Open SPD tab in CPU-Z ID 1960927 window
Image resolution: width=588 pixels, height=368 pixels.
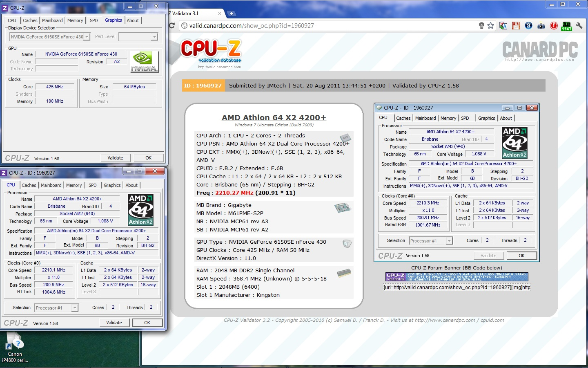coord(93,185)
